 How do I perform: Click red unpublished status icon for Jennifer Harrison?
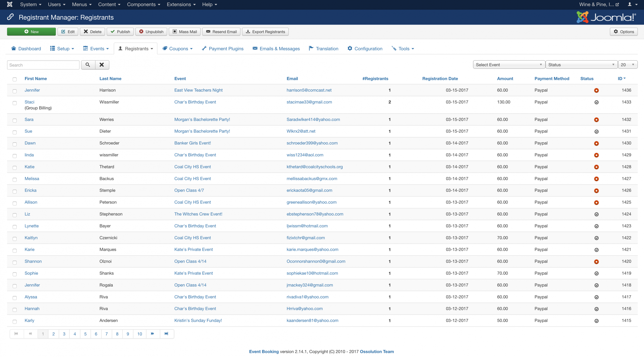(x=596, y=90)
